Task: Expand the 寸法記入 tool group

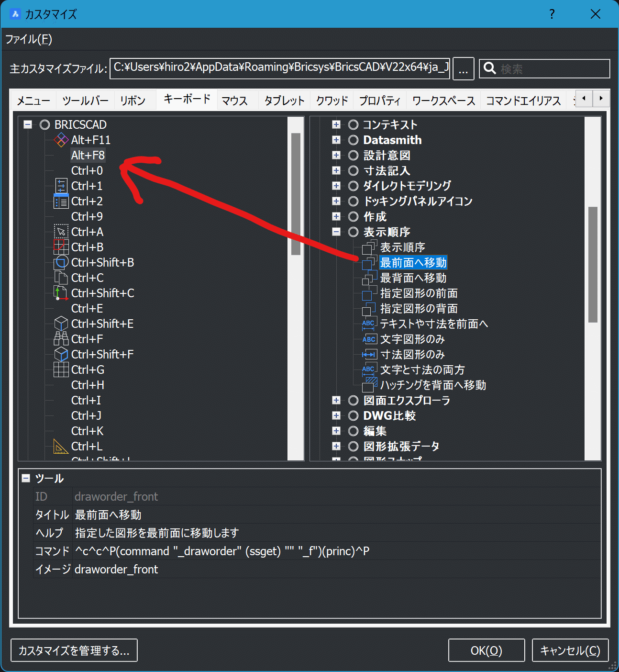Action: 336,170
